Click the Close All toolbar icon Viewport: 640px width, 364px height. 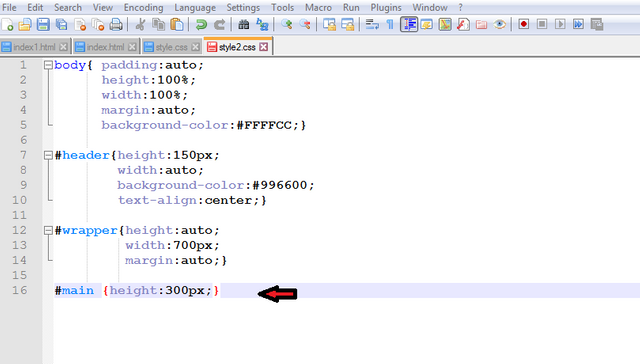point(98,24)
